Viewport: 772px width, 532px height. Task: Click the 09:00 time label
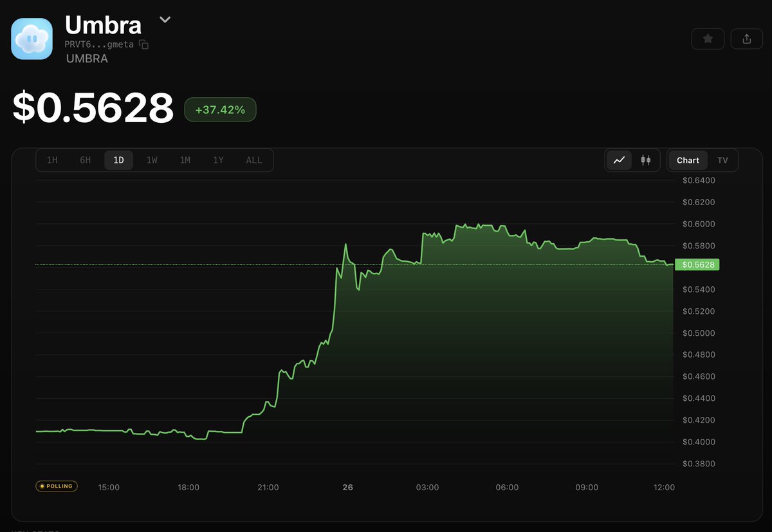[587, 488]
